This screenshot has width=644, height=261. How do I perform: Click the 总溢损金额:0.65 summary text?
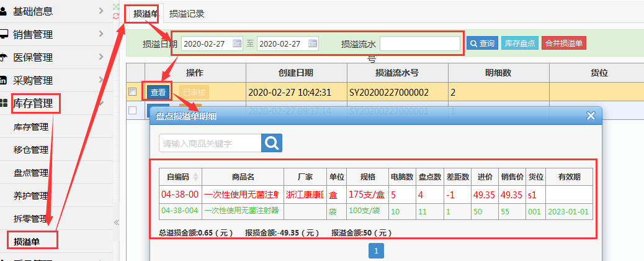tap(196, 233)
